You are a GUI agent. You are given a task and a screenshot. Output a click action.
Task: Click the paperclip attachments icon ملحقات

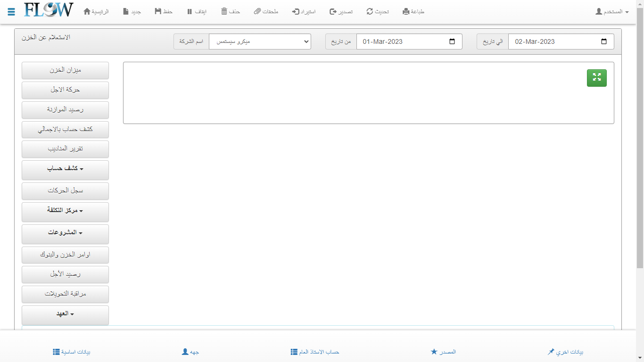(x=257, y=11)
